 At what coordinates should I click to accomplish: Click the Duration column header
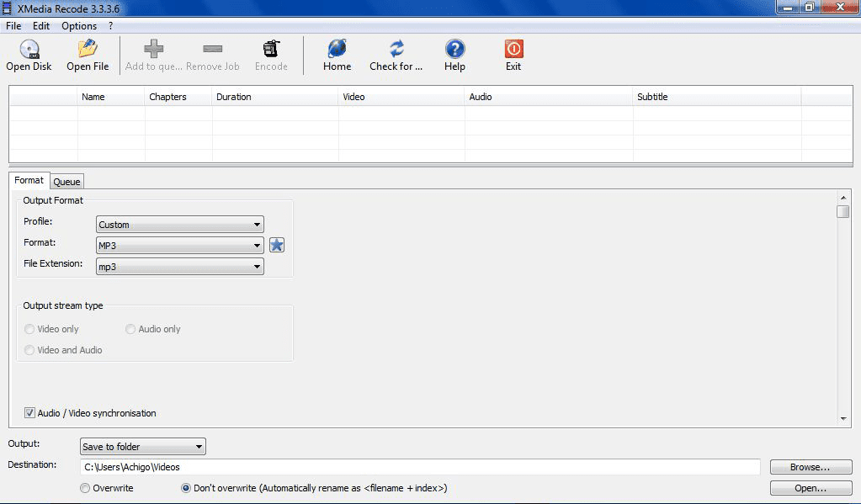pos(275,97)
